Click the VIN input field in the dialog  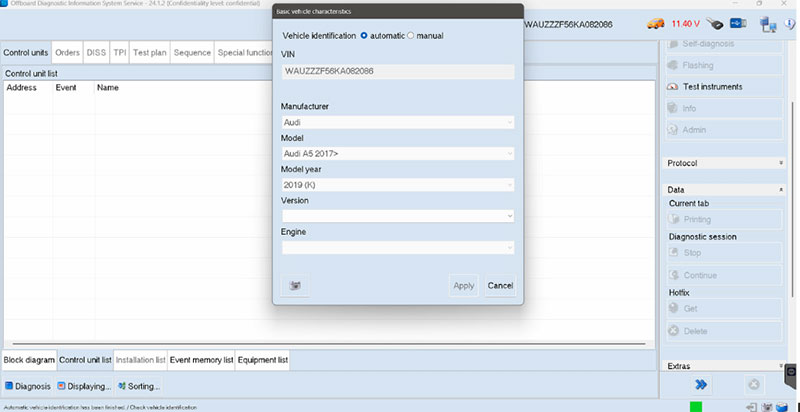[398, 71]
